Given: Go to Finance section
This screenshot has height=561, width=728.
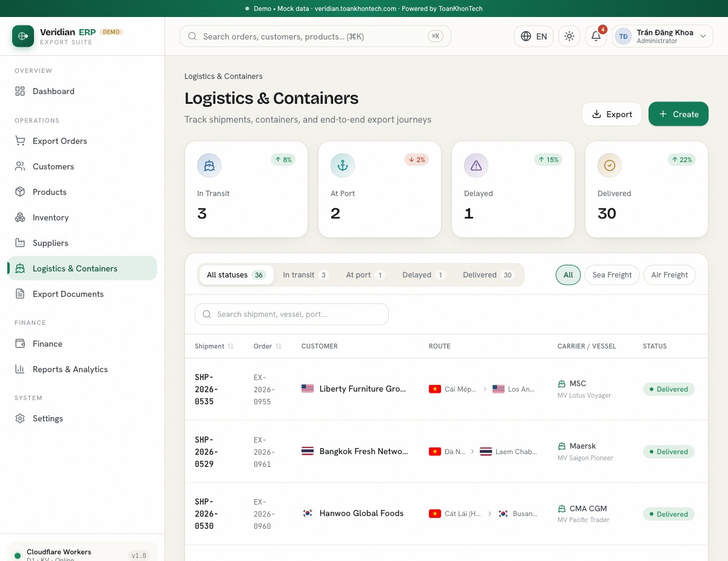Looking at the screenshot, I should [82, 344].
